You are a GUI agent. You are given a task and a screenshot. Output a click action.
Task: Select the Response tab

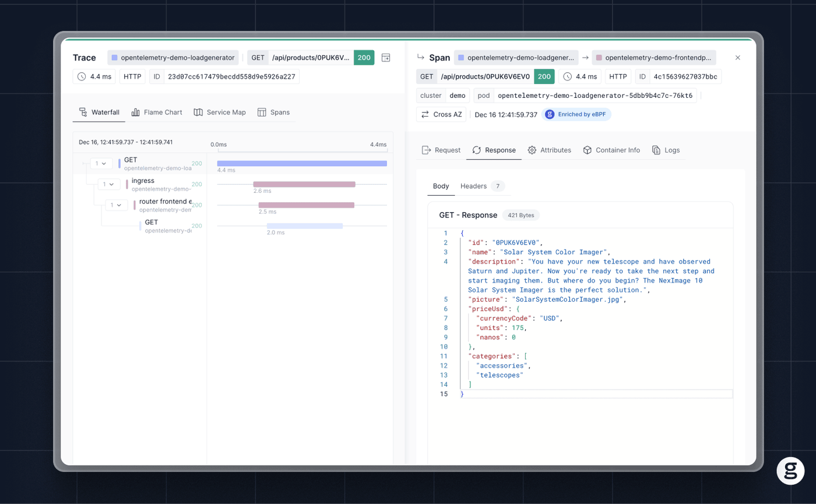tap(494, 150)
